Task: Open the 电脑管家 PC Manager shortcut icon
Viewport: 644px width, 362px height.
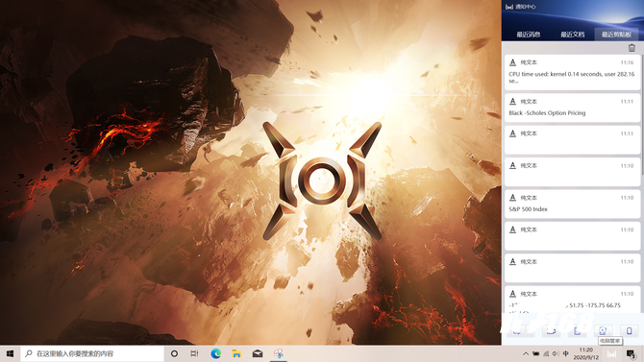Action: pos(603,331)
